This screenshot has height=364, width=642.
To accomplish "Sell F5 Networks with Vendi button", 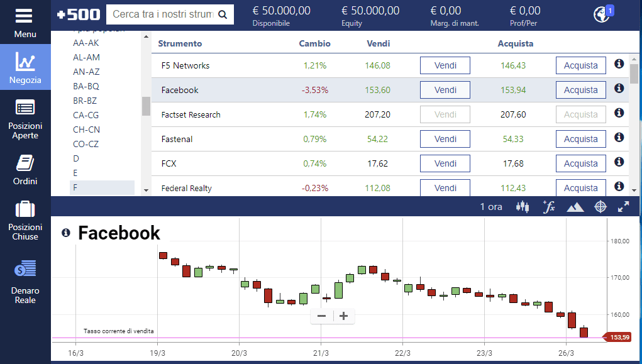I will (x=445, y=65).
